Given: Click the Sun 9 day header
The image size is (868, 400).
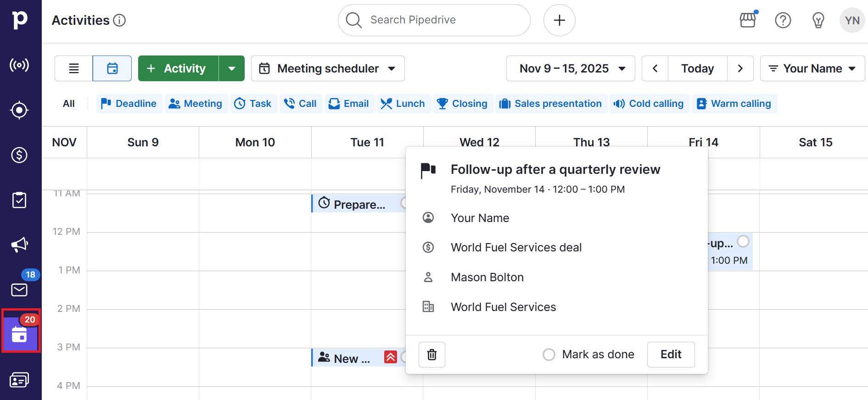Looking at the screenshot, I should coord(143,143).
